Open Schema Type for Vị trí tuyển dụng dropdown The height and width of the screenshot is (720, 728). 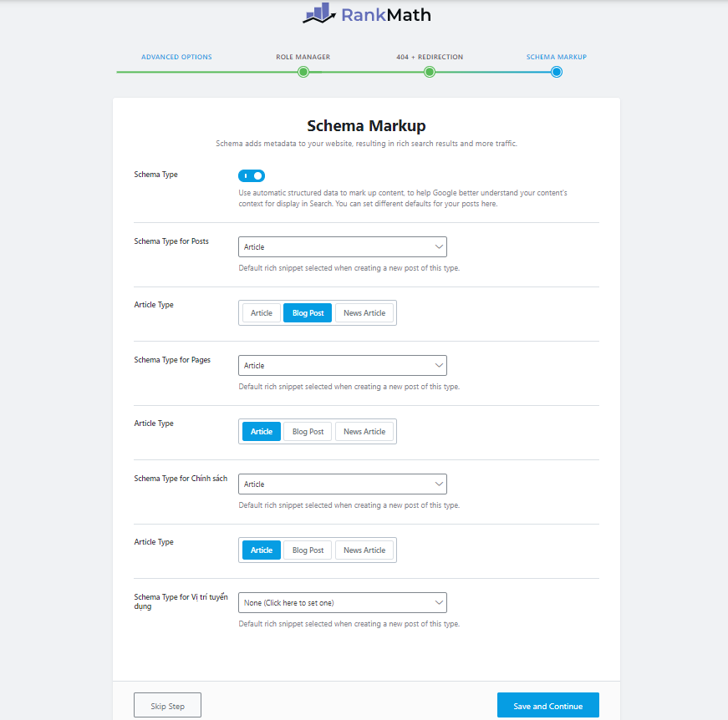[x=342, y=602]
